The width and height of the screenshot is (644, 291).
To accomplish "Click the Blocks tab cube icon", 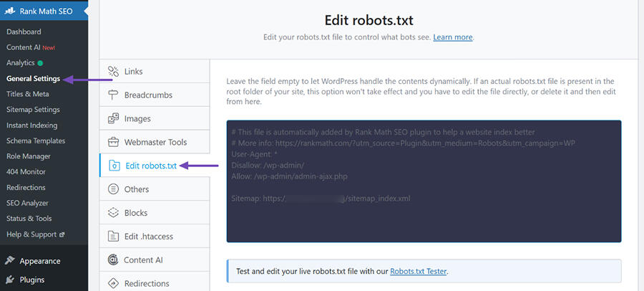I will 113,213.
